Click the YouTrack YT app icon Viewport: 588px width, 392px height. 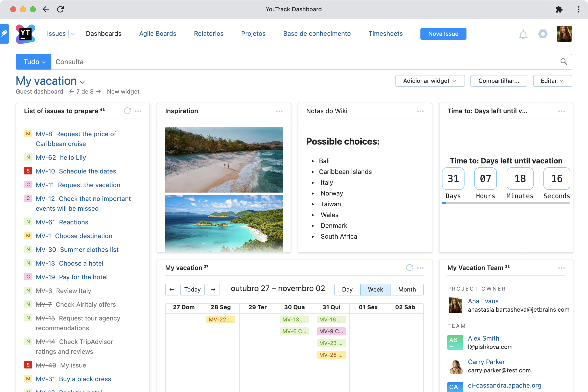[25, 34]
